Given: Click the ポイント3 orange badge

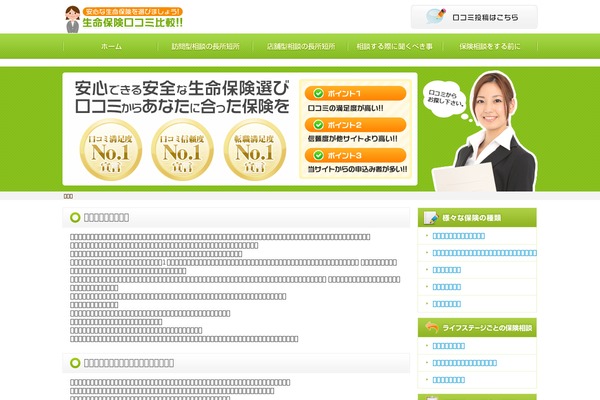Looking at the screenshot, I should [355, 155].
